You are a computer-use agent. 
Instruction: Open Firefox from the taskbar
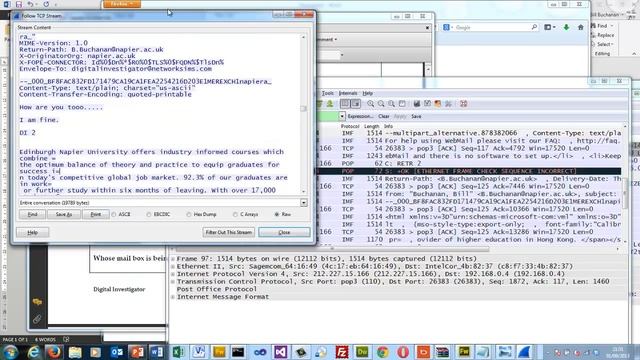(54, 352)
